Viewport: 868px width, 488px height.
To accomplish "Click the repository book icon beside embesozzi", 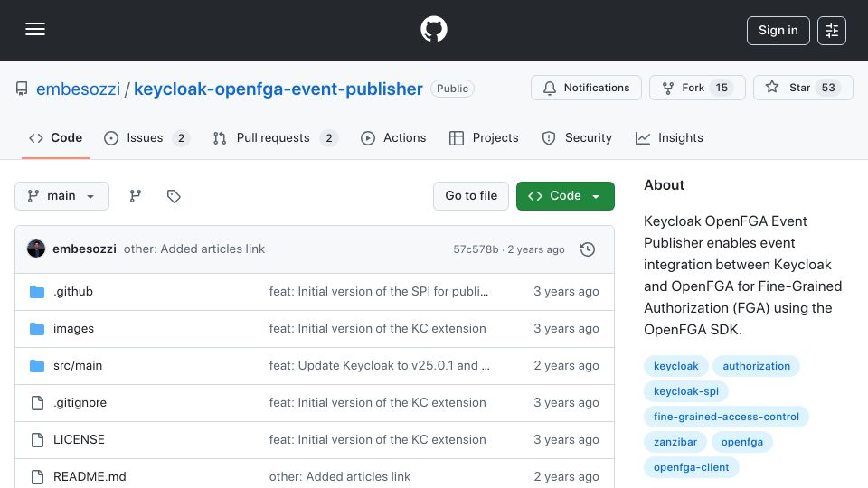I will 22,89.
